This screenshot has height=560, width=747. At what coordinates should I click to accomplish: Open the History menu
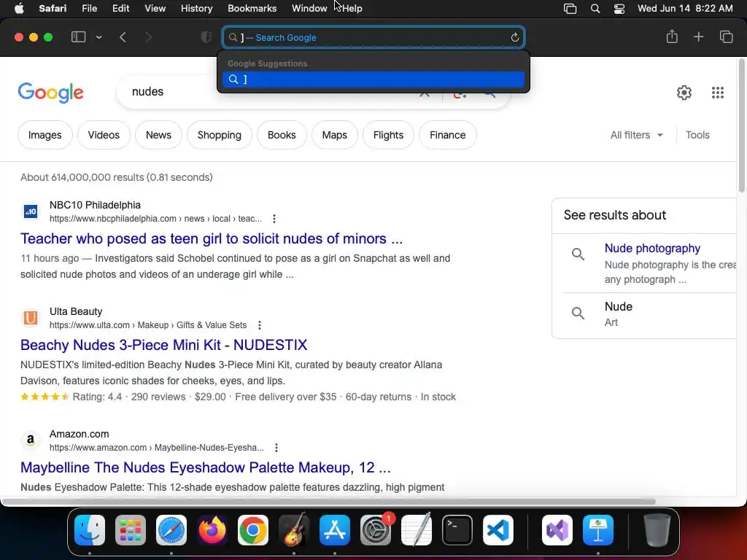pyautogui.click(x=196, y=8)
